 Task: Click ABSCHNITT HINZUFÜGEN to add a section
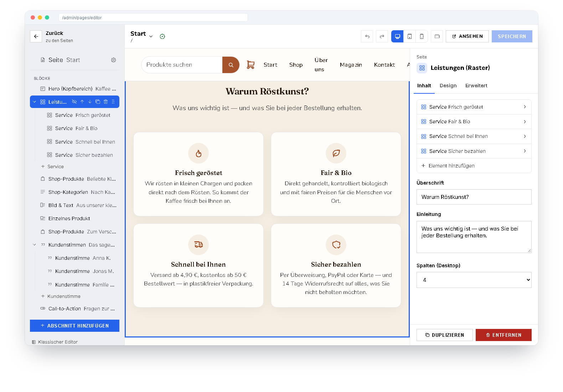pos(74,326)
